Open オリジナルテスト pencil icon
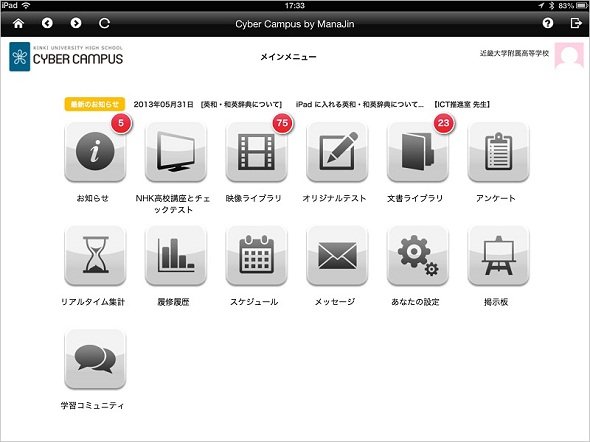 point(337,152)
